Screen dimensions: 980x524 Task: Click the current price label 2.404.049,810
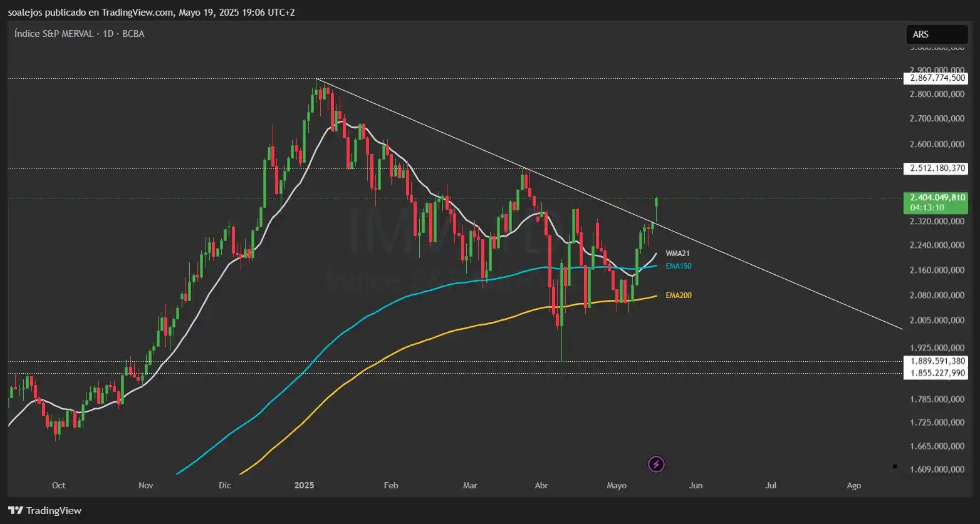[937, 197]
